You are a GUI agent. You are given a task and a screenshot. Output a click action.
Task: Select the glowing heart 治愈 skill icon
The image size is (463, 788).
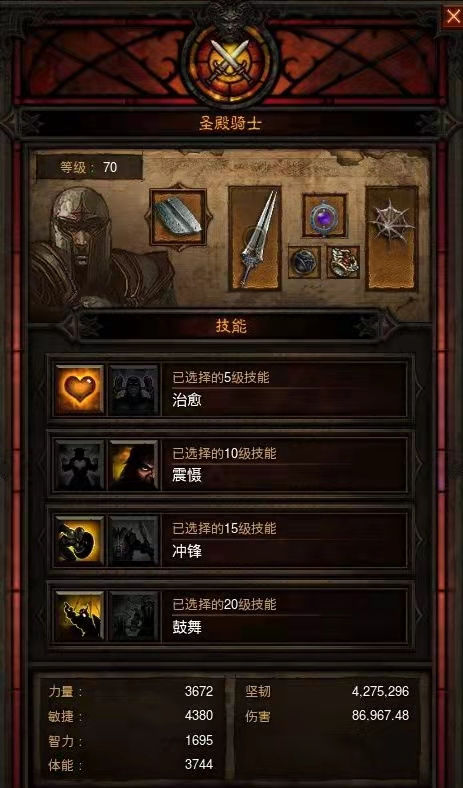tap(79, 390)
